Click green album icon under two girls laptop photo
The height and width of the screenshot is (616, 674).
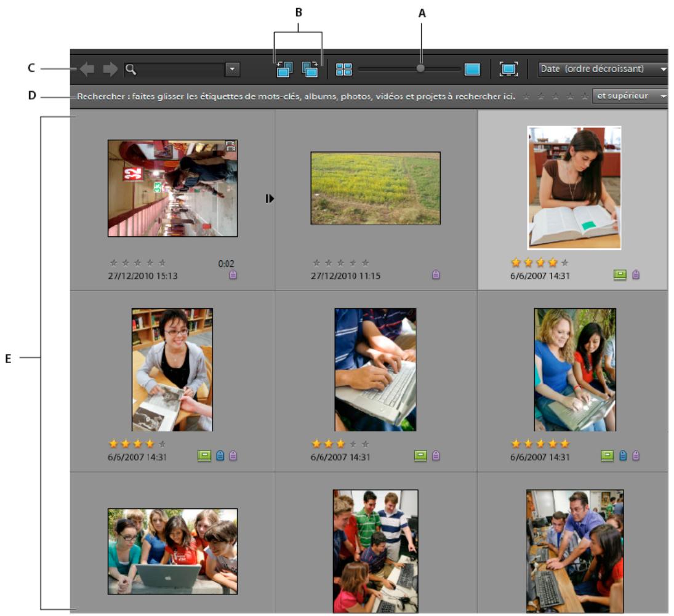click(x=607, y=455)
